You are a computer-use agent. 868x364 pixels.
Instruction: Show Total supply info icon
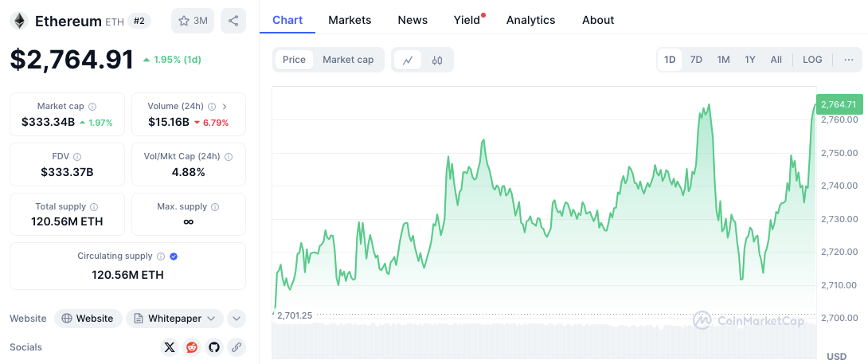(x=94, y=206)
